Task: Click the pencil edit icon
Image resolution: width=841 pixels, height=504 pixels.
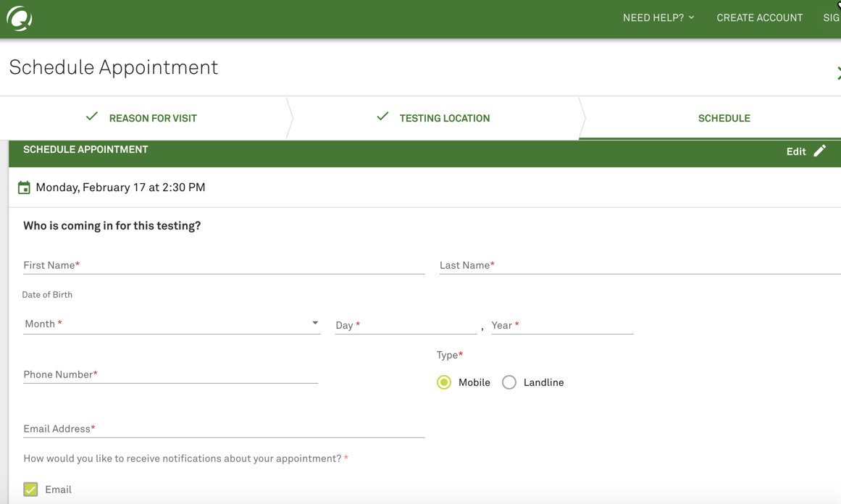Action: [819, 151]
